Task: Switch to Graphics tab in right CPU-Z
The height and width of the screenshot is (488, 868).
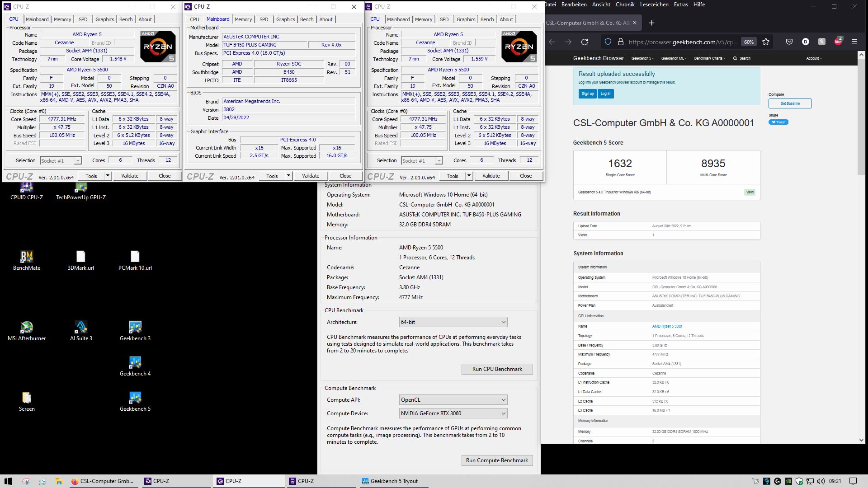Action: 466,19
